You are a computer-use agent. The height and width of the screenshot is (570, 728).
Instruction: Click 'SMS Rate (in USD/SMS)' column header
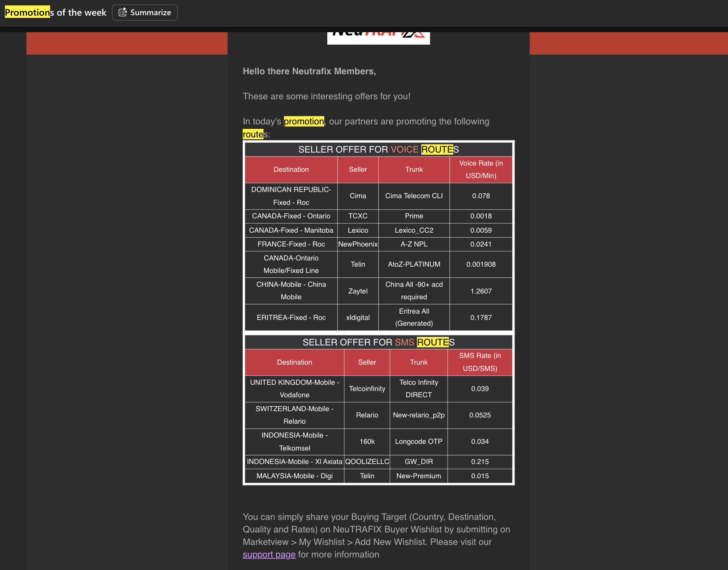(480, 362)
